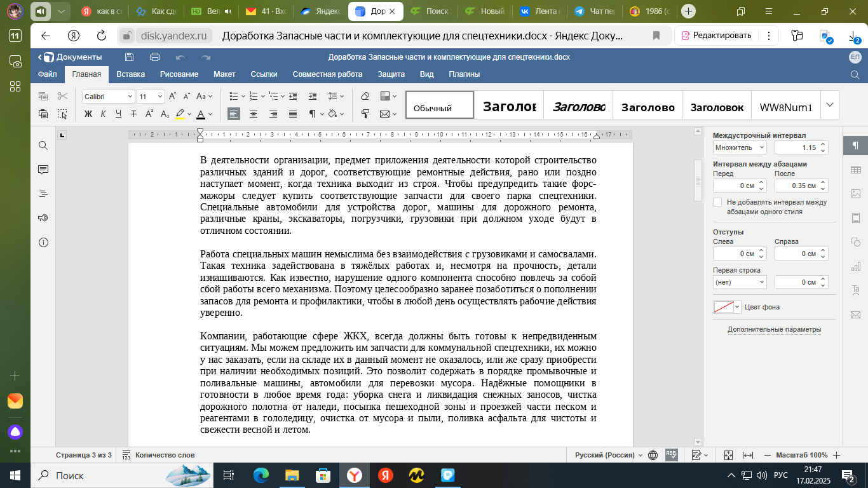This screenshot has height=488, width=868.
Task: Toggle bold formatting with Ж
Action: point(89,112)
